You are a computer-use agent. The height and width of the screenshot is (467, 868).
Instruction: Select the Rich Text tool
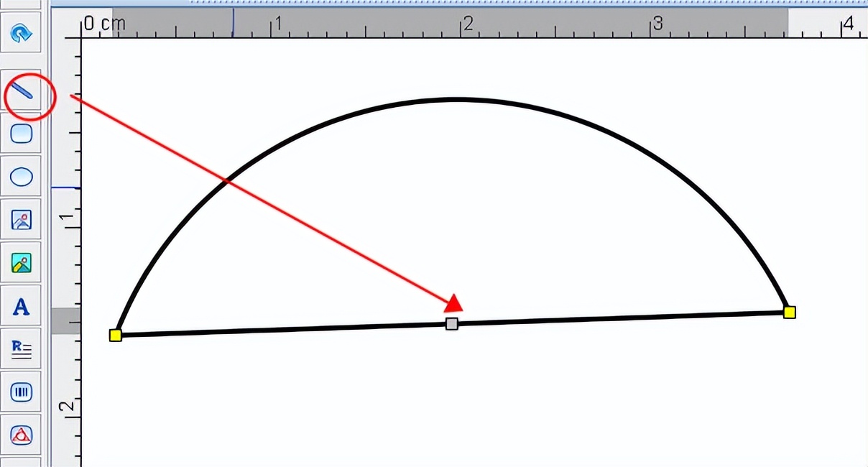click(x=22, y=349)
